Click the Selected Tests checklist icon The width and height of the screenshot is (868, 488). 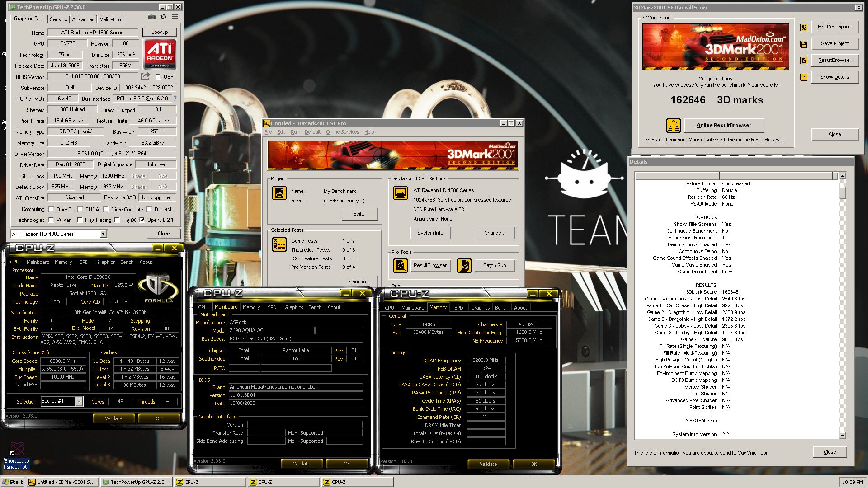tap(279, 244)
